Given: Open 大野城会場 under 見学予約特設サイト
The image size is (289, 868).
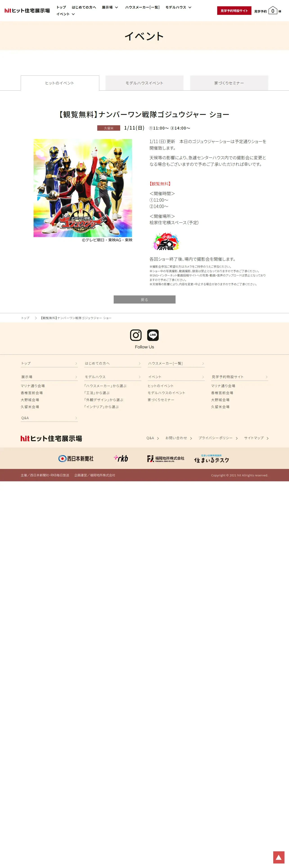Looking at the screenshot, I should coord(220,400).
